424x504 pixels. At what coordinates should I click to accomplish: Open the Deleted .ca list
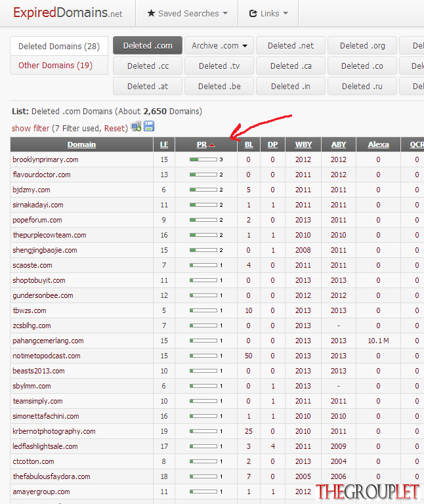click(x=291, y=66)
